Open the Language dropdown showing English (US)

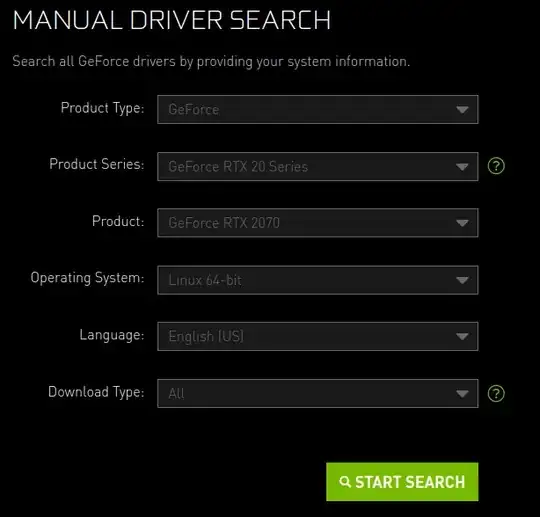318,337
